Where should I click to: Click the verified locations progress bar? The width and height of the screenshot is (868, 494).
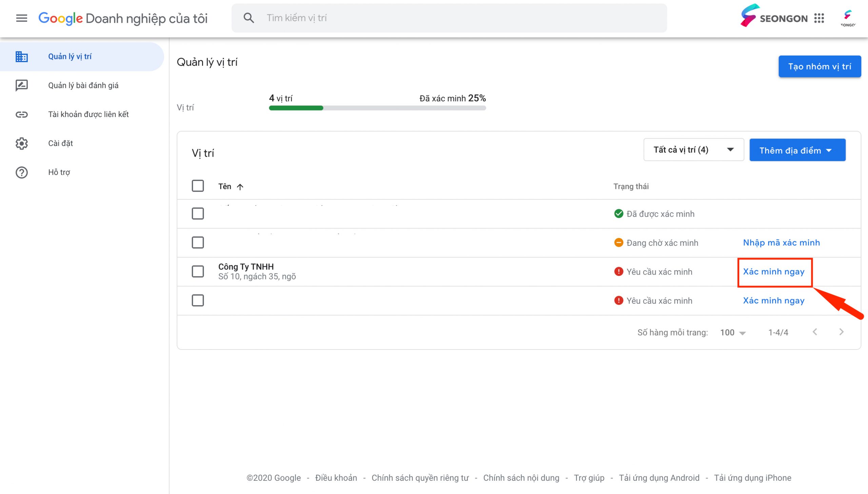coord(377,108)
